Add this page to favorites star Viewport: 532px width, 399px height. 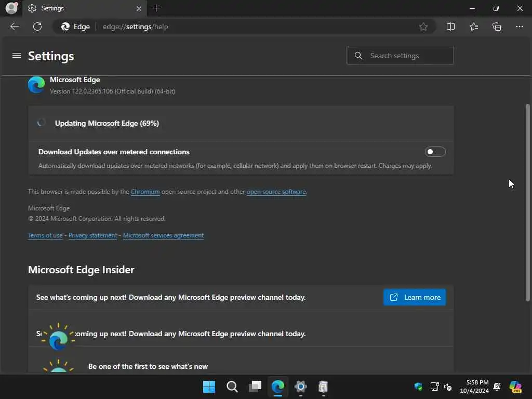click(423, 26)
